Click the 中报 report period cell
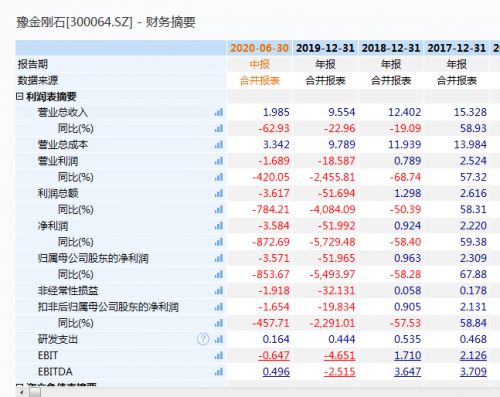500x397 pixels. point(259,64)
